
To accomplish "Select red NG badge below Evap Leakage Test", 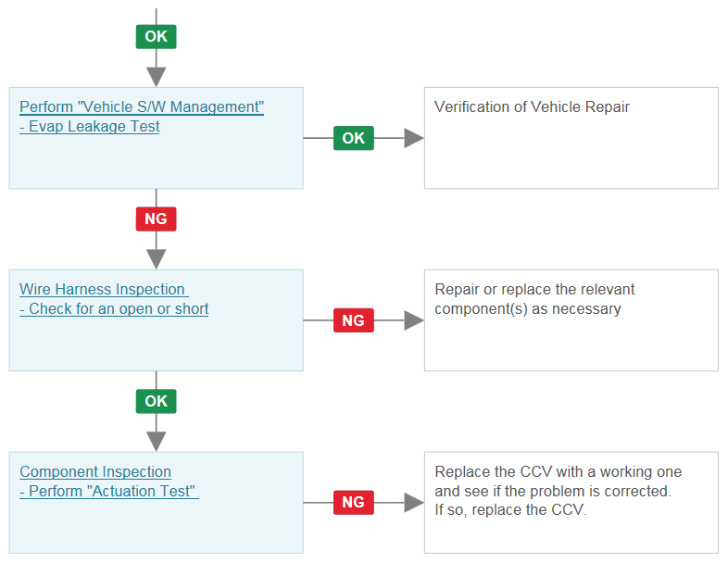I will (156, 219).
